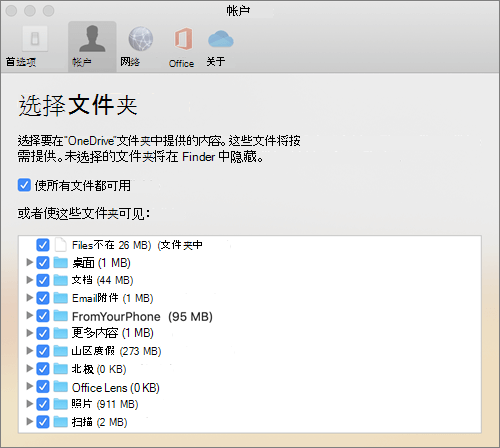
Task: Expand the 文档 folder triangle
Action: click(x=29, y=280)
